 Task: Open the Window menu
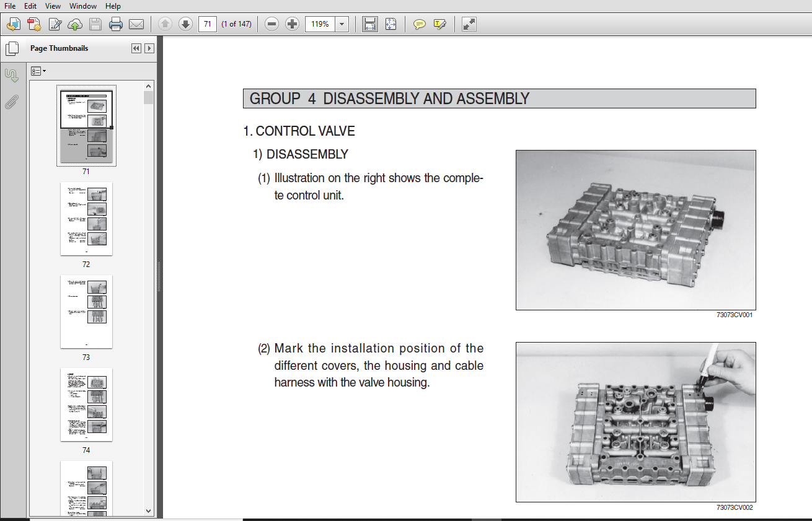[x=83, y=6]
